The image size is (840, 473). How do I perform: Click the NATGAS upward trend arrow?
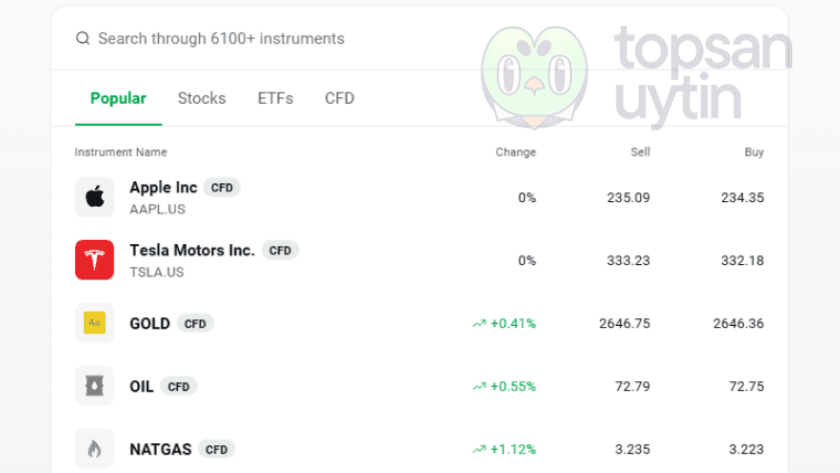[x=479, y=450]
